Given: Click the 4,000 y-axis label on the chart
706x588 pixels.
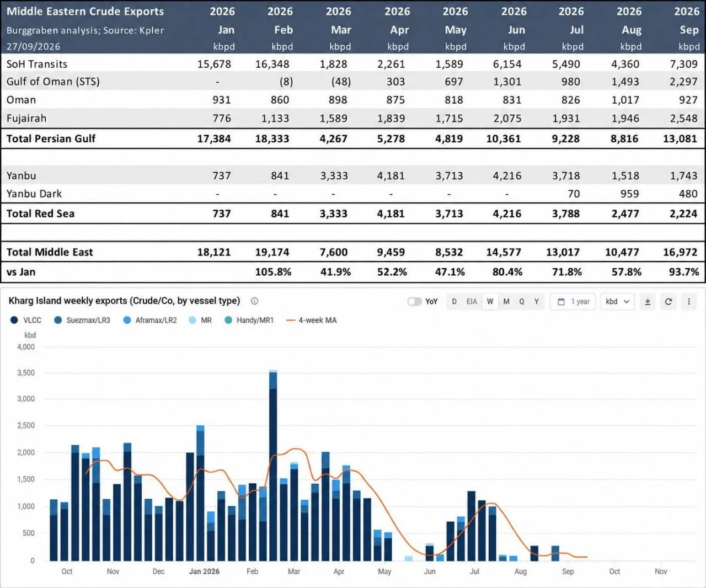Looking at the screenshot, I should point(26,347).
